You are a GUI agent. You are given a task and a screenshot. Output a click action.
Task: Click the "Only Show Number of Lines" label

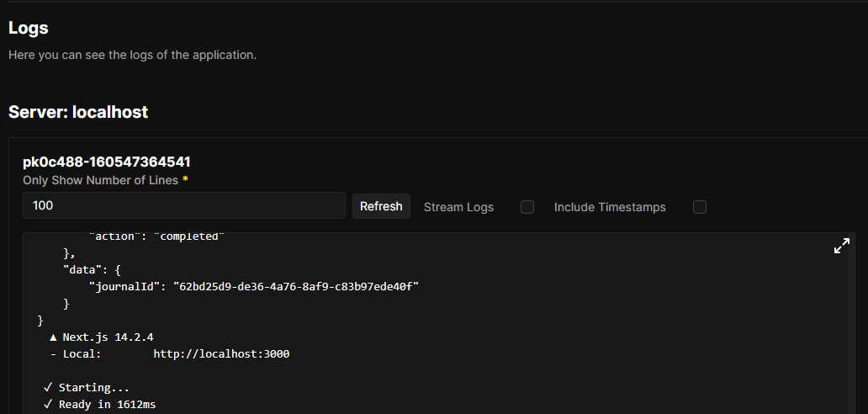(100, 180)
